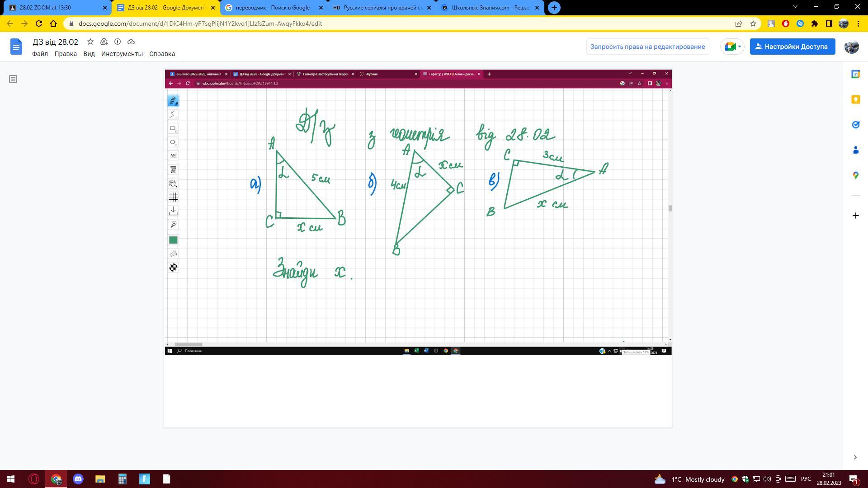Click the Настройки Доступа button
The height and width of the screenshot is (488, 868).
pos(792,47)
